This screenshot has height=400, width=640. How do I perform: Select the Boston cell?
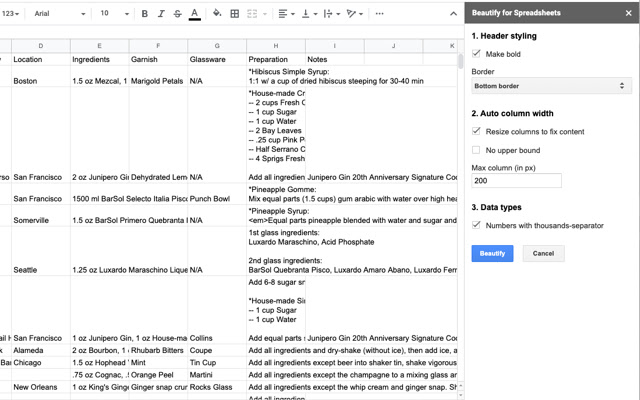pos(41,76)
